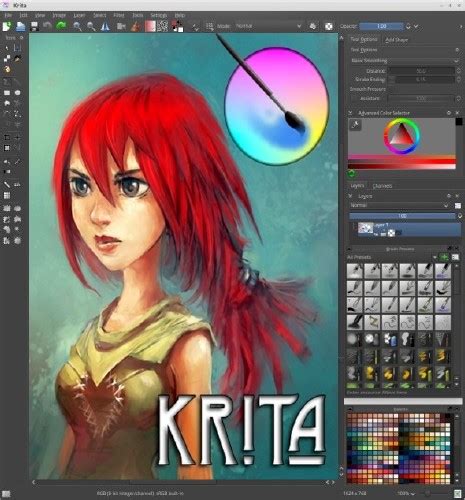Viewport: 465px width, 500px height.
Task: Select the Gradient tool in toolbox
Action: tap(7, 172)
